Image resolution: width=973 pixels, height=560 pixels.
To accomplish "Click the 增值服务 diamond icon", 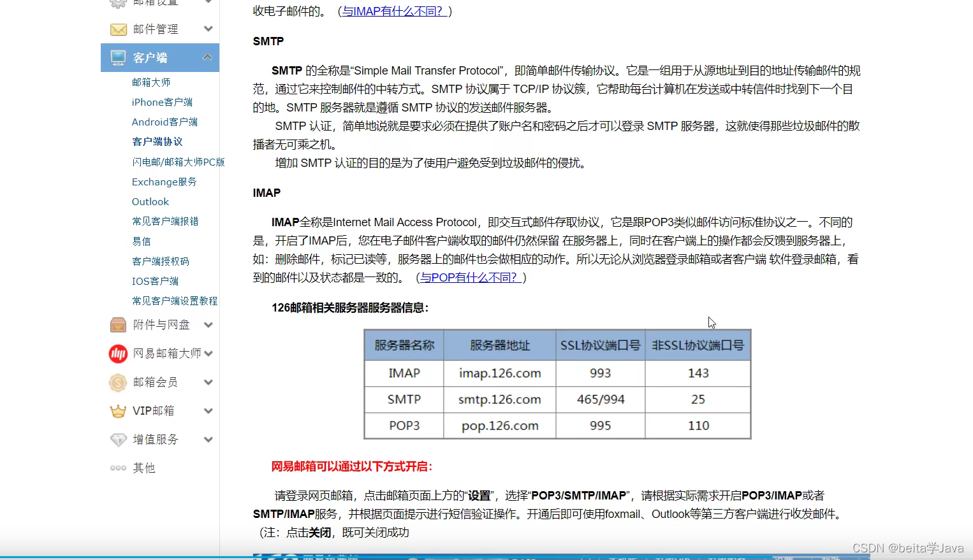I will pyautogui.click(x=119, y=440).
